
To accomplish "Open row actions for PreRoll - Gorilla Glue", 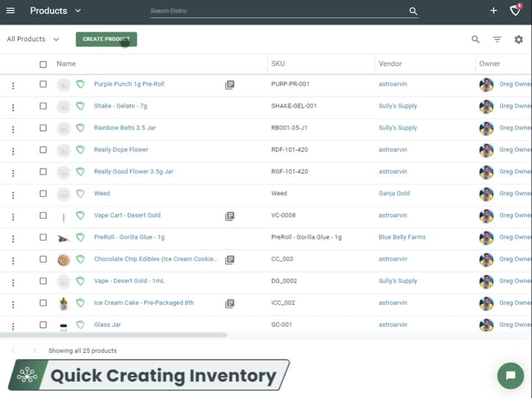I will point(13,239).
